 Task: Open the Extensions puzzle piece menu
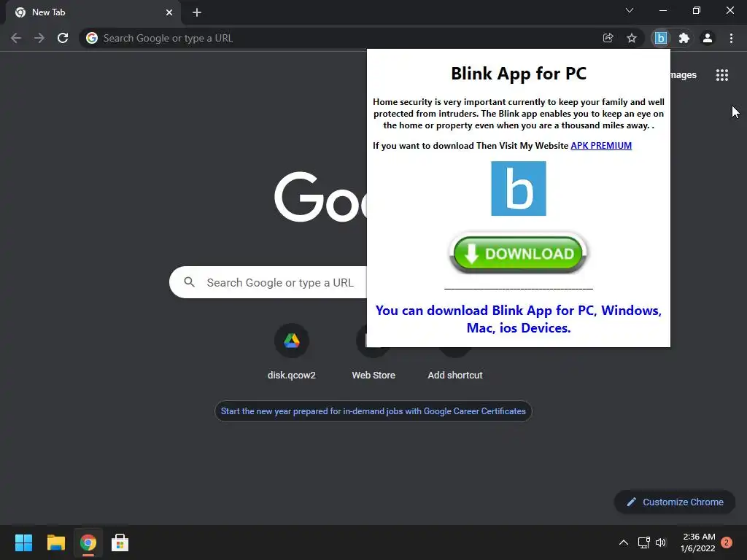coord(684,38)
